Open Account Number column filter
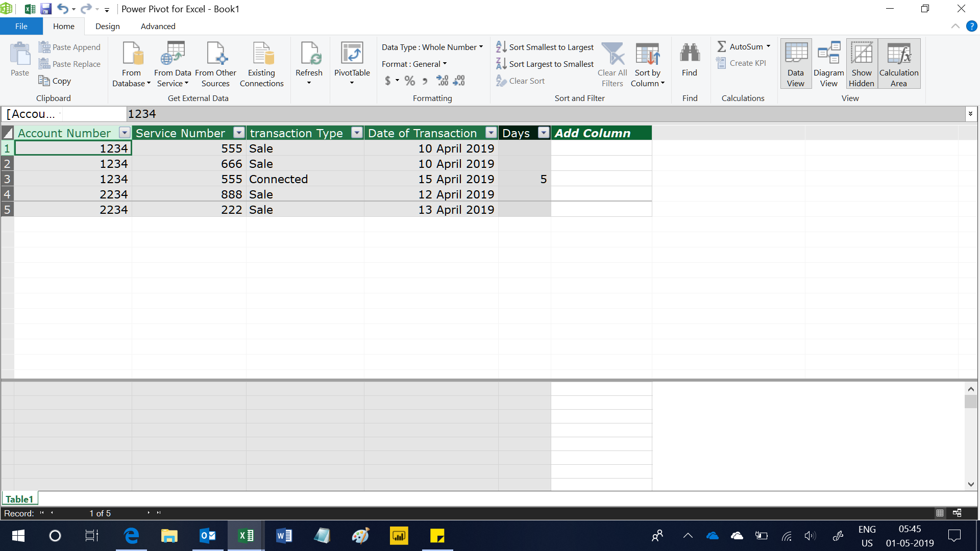 (x=124, y=133)
